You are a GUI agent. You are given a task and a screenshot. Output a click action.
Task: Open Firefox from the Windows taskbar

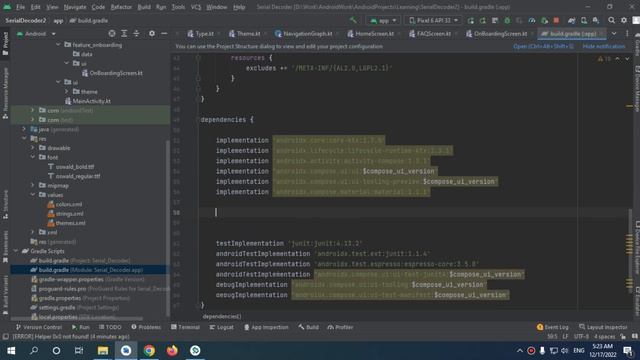click(x=172, y=351)
